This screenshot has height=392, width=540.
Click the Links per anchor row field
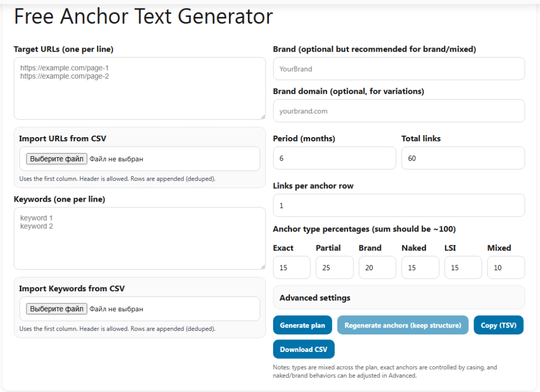399,205
